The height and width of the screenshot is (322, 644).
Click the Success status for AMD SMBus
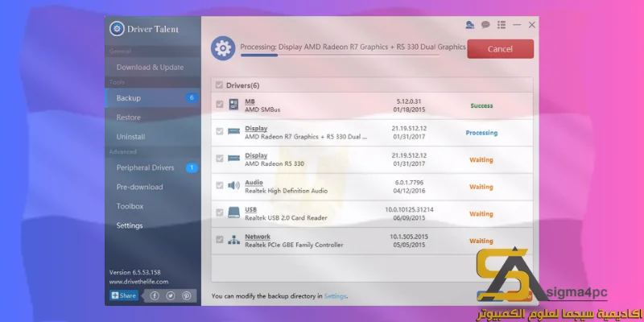pos(481,105)
